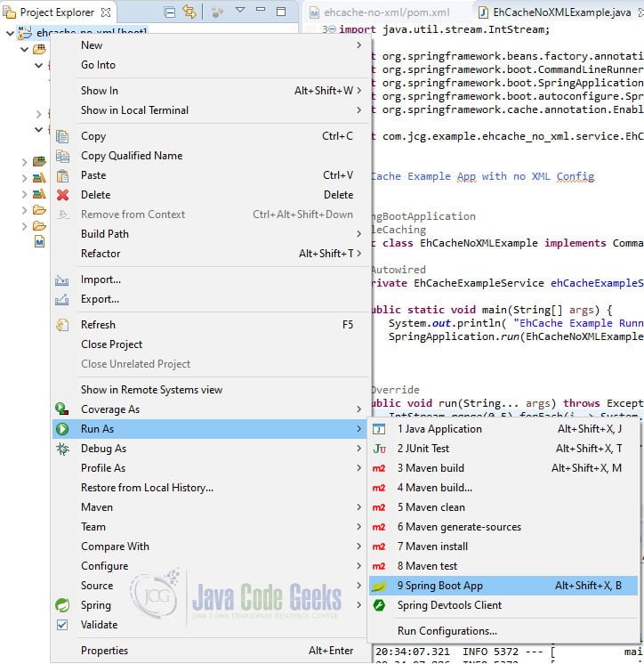Select Profile As entry
The height and width of the screenshot is (664, 644).
[x=210, y=468]
